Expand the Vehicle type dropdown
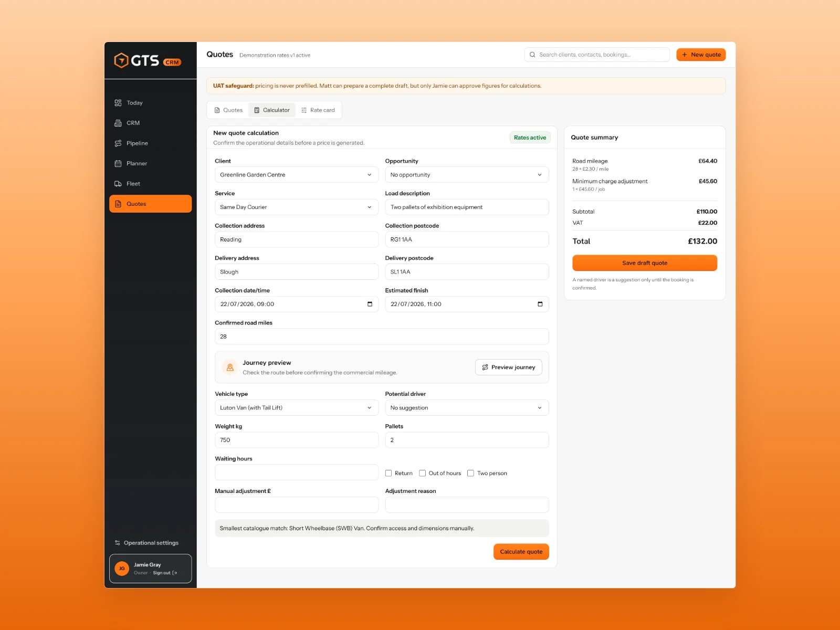840x630 pixels. [x=297, y=408]
